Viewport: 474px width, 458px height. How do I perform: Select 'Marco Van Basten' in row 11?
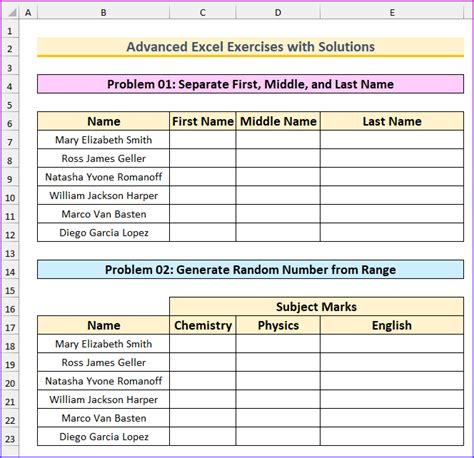click(103, 214)
